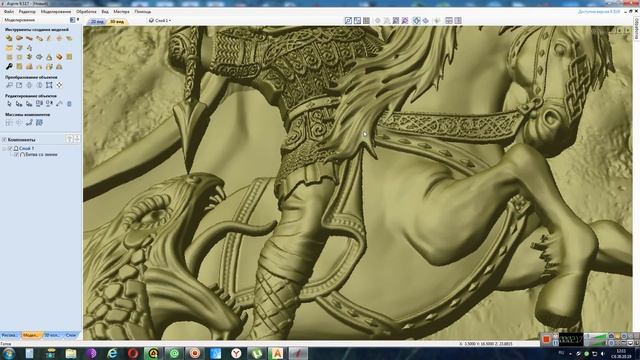Open Internet Explorer from the taskbar
The width and height of the screenshot is (640, 360).
coord(112,353)
